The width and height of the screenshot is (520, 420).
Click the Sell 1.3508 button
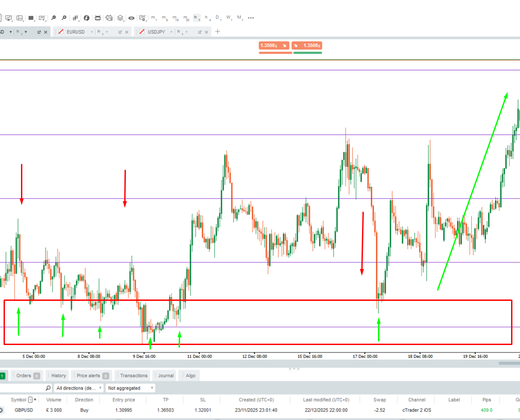point(274,46)
